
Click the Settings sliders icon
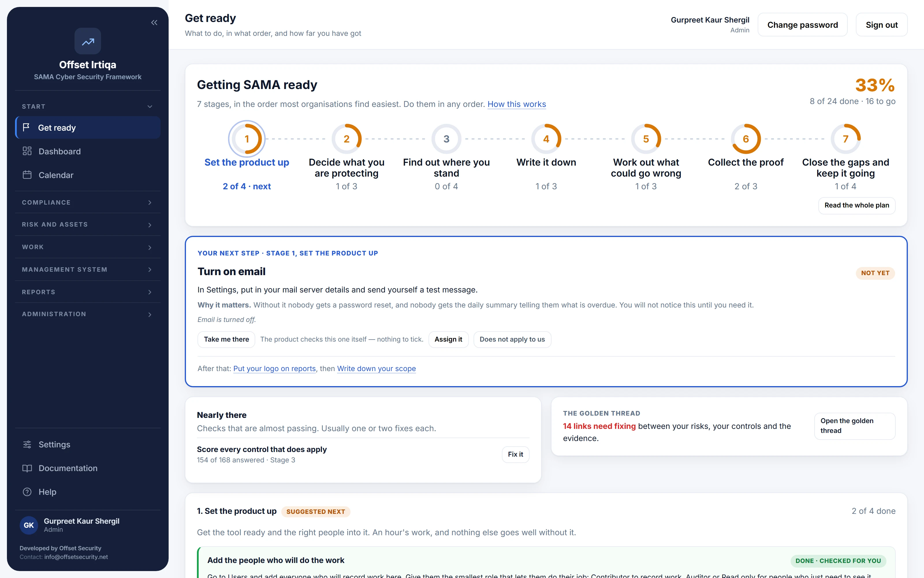pos(27,444)
